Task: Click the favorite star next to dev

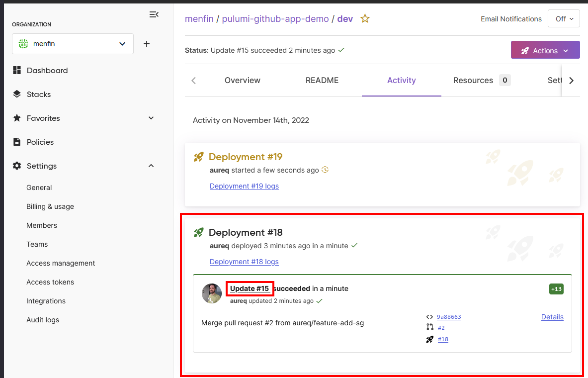Action: 365,18
